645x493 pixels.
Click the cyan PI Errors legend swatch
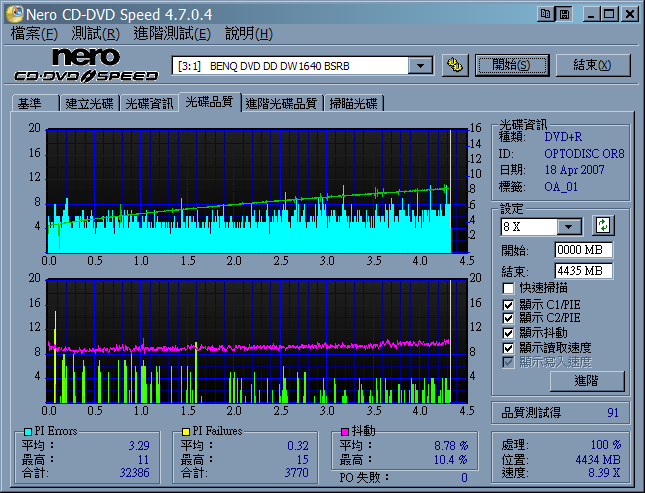click(x=28, y=432)
